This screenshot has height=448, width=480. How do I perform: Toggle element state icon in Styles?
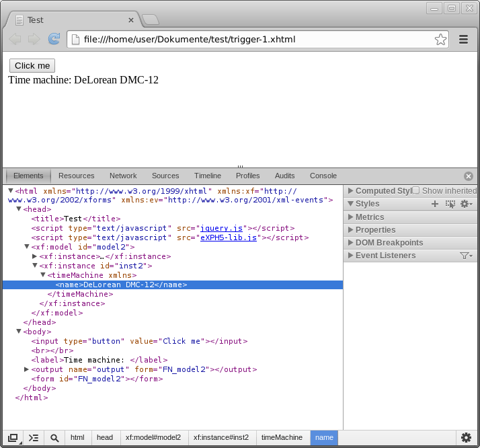(x=450, y=204)
